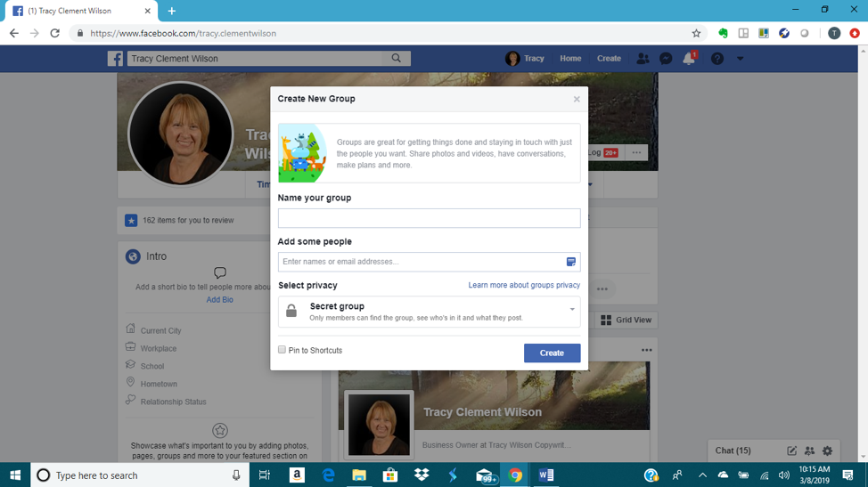Open Microsoft Word from the taskbar
Screen dimensions: 868x487
[x=546, y=475]
